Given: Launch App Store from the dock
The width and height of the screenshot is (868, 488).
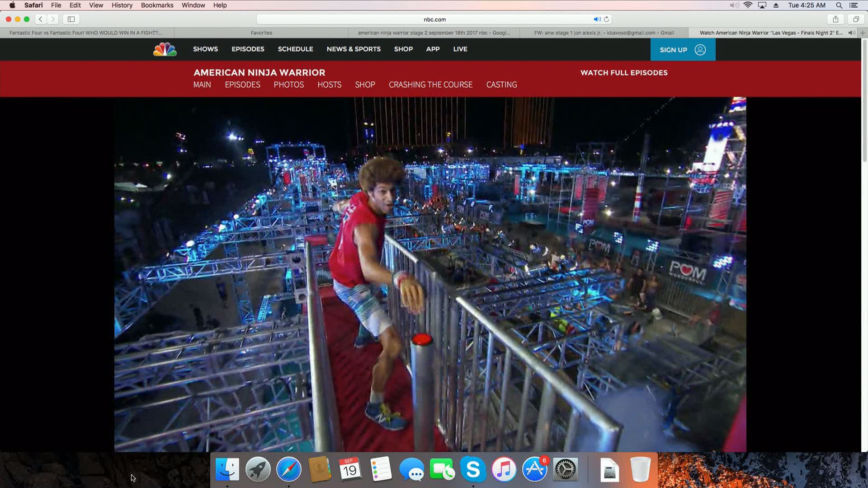Looking at the screenshot, I should click(x=534, y=469).
